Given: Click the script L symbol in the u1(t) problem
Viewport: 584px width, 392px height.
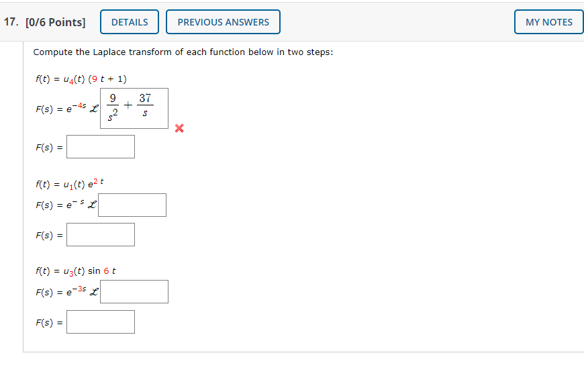Looking at the screenshot, I should click(x=92, y=205).
